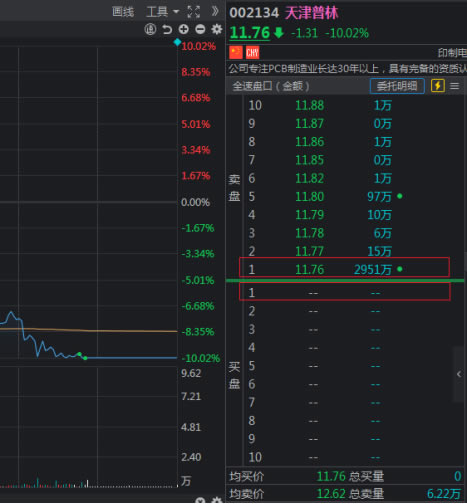Screen dimensions: 467x504
Task: Click green dot marker beside 97万
Action: (x=400, y=196)
